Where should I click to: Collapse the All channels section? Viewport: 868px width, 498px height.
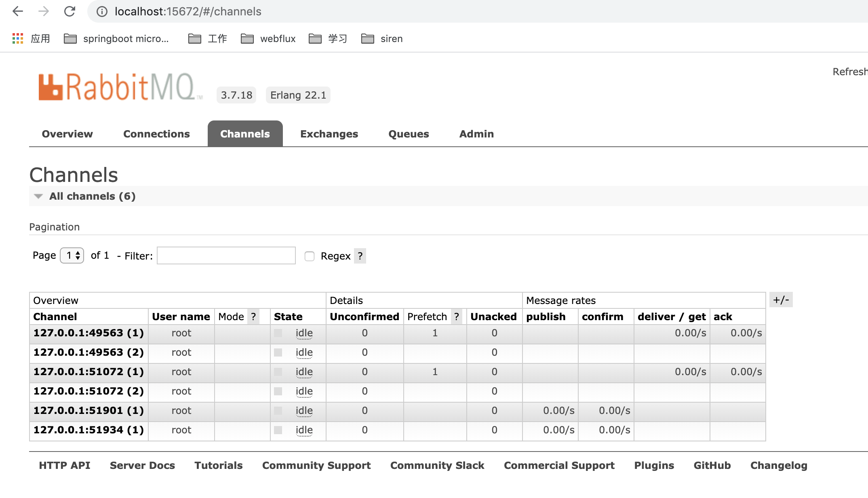click(39, 196)
